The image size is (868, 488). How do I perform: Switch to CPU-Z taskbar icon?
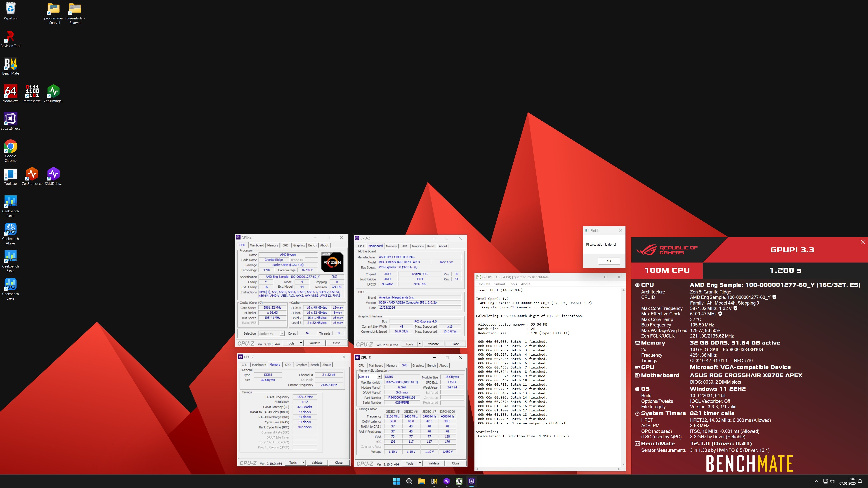(x=471, y=481)
